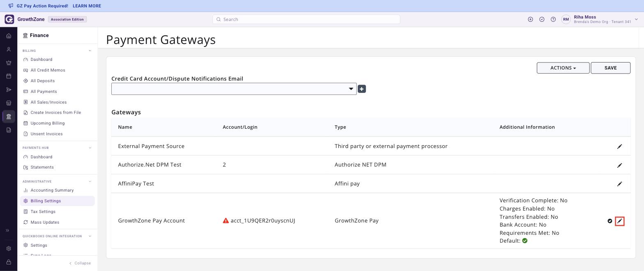Open All Sales/Invoices
This screenshot has width=644, height=271.
point(48,102)
